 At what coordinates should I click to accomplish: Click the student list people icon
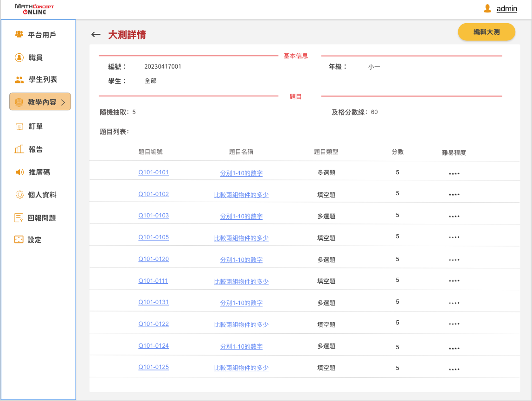(19, 80)
